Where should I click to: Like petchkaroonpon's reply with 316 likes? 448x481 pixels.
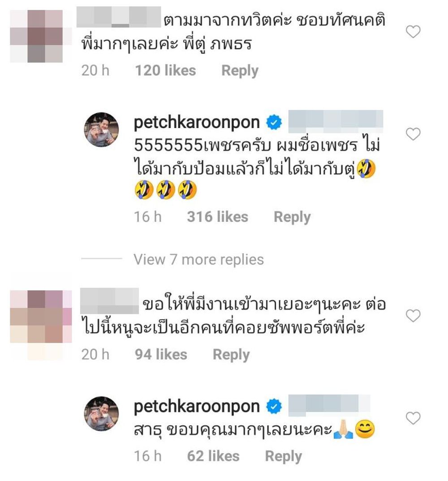(413, 134)
